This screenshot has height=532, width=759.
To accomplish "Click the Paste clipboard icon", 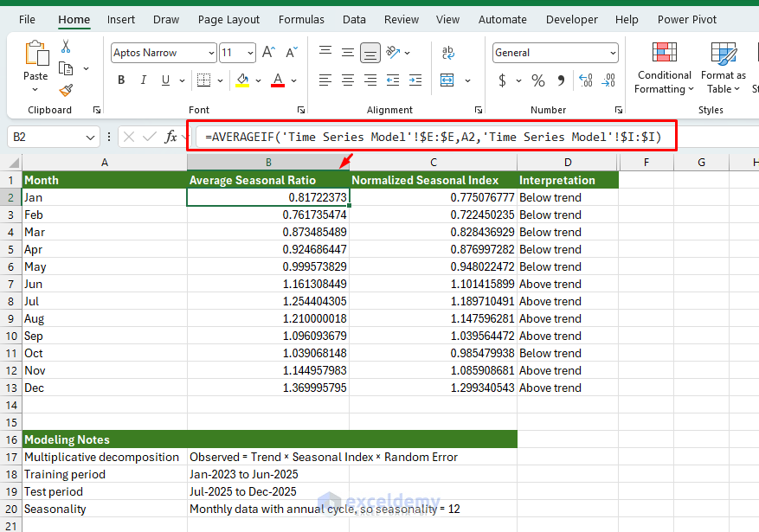I will tap(37, 54).
